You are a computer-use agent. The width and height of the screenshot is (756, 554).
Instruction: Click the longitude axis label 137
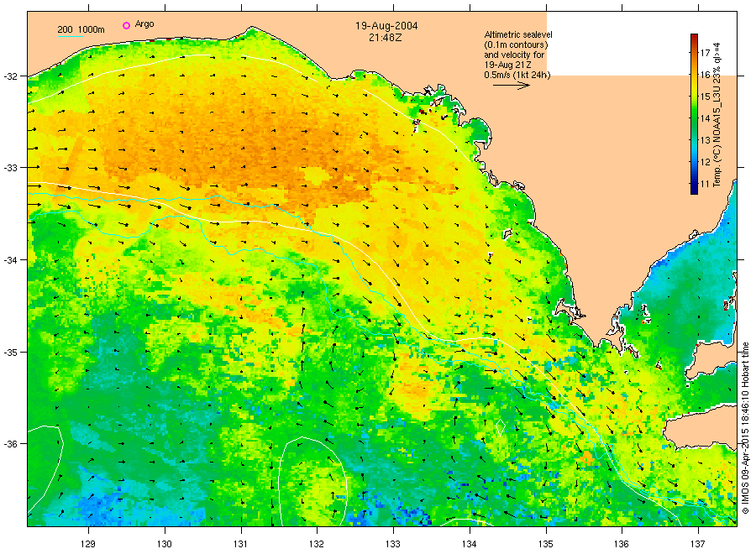(x=698, y=544)
